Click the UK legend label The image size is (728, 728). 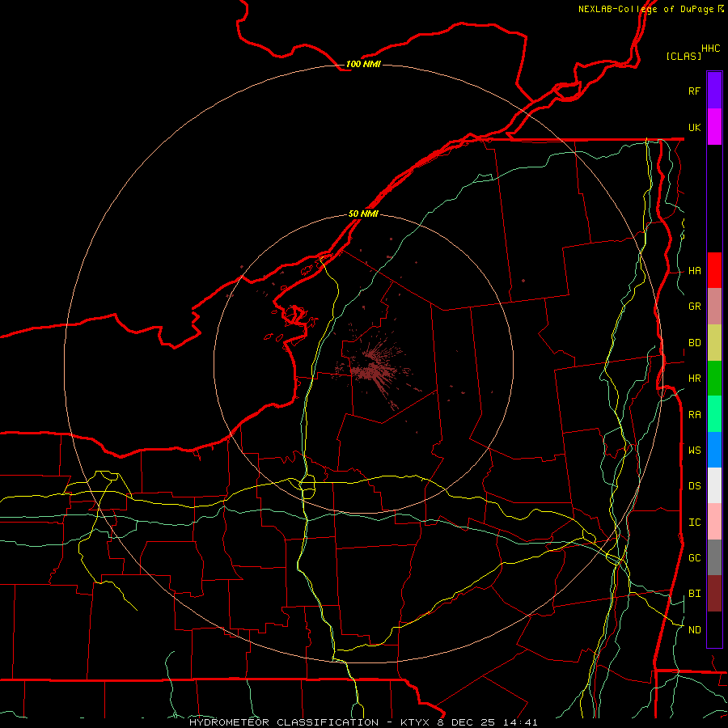pos(694,127)
